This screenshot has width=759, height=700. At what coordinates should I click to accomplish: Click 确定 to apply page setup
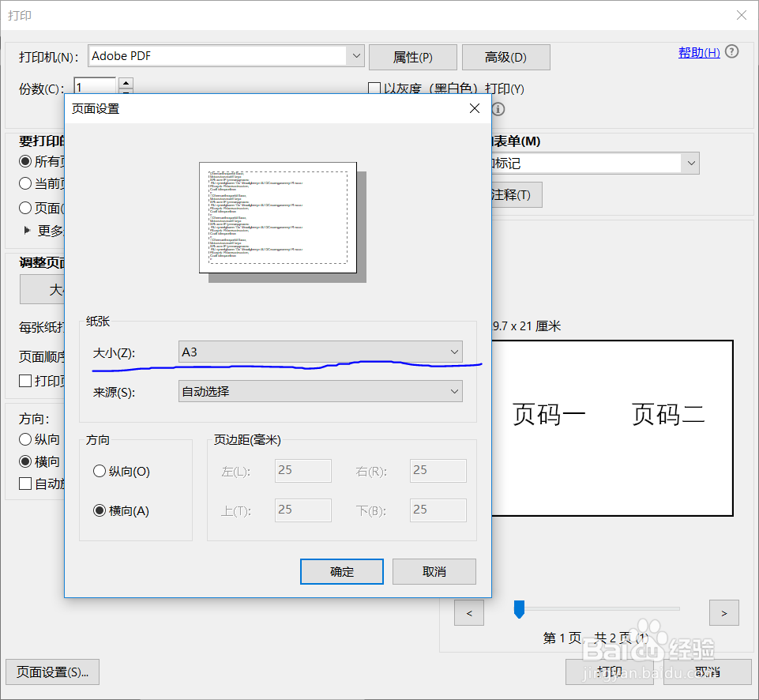tap(341, 571)
